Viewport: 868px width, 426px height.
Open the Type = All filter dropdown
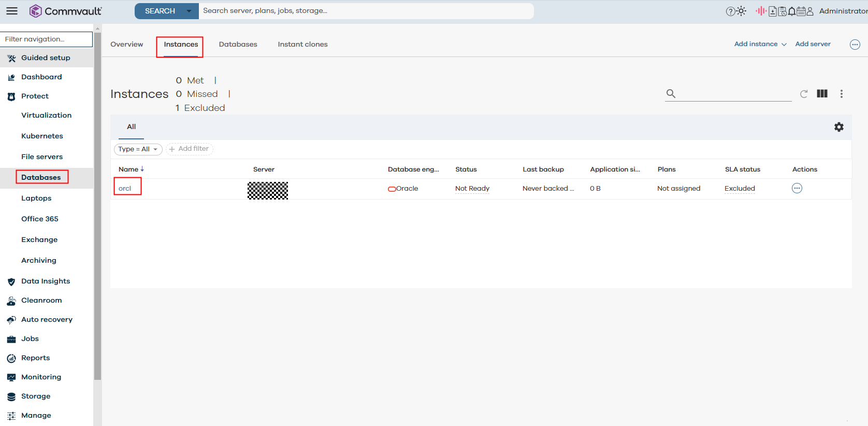pyautogui.click(x=138, y=149)
